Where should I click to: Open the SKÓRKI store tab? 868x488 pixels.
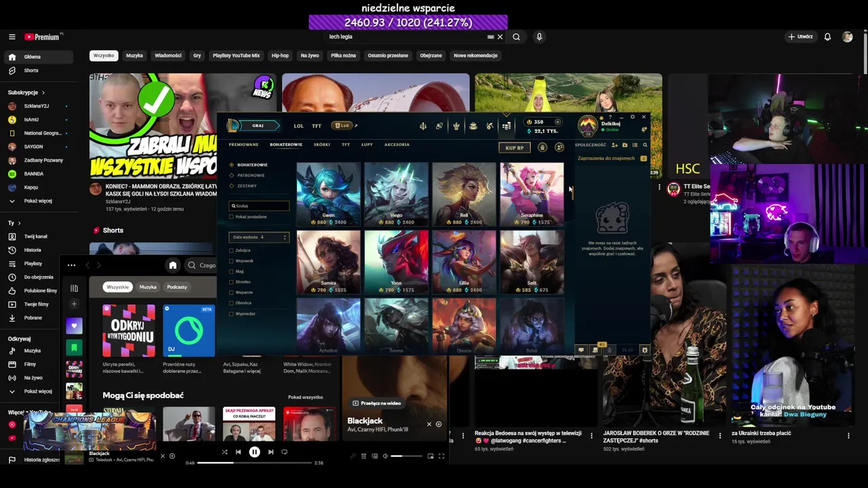click(321, 144)
